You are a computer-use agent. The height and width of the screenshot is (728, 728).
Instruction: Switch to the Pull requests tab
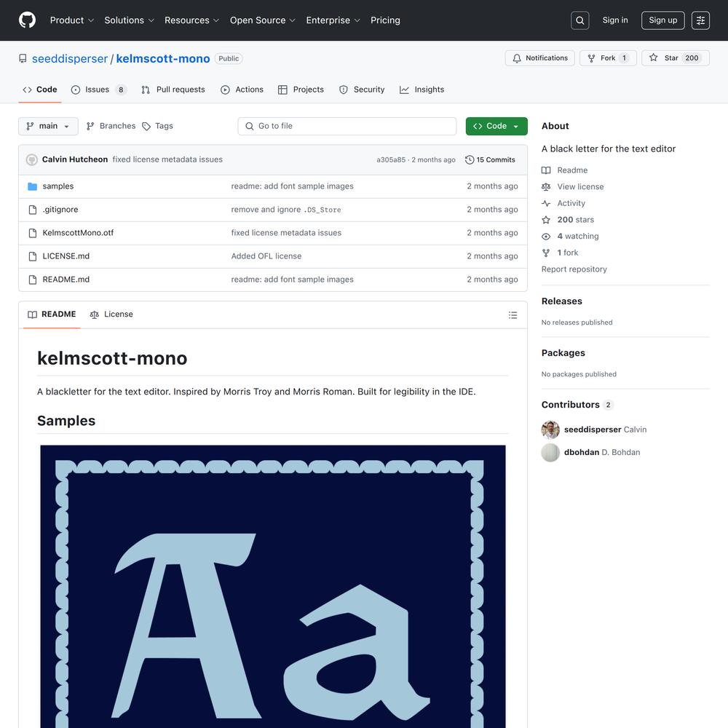173,90
